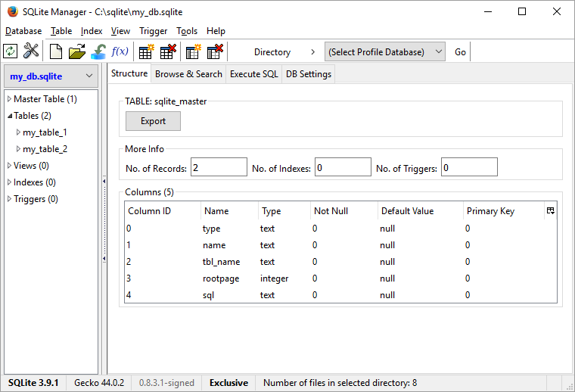The height and width of the screenshot is (392, 575).
Task: Click the blue arrow import icon
Action: pyautogui.click(x=98, y=51)
